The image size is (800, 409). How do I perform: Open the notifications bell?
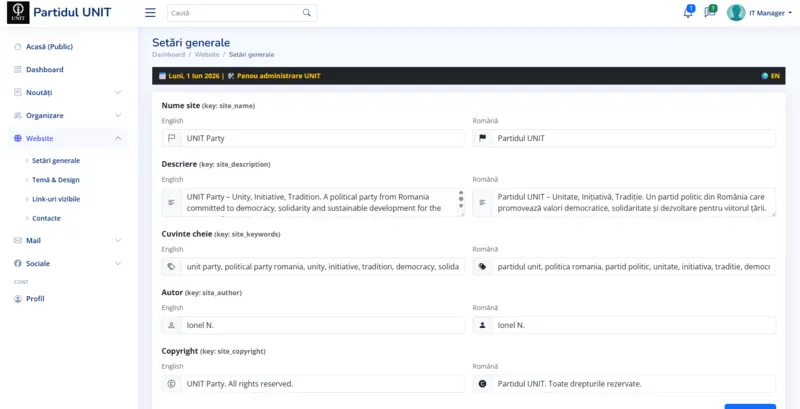(x=688, y=12)
